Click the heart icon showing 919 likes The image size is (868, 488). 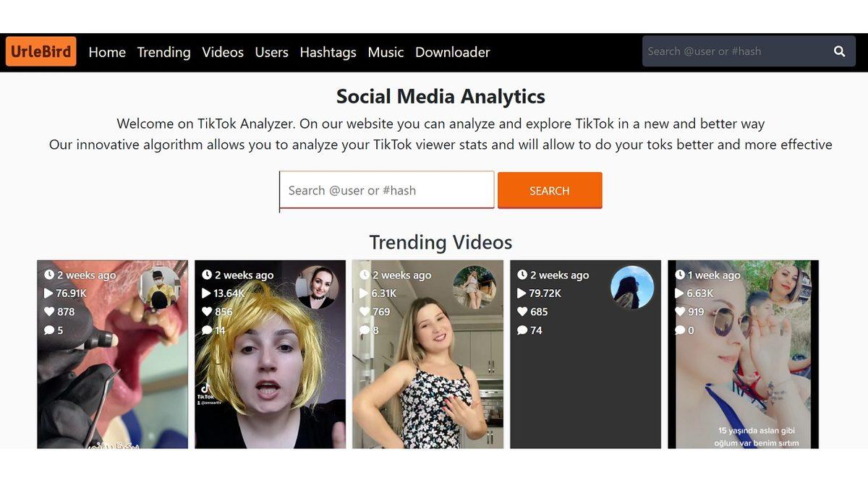680,312
